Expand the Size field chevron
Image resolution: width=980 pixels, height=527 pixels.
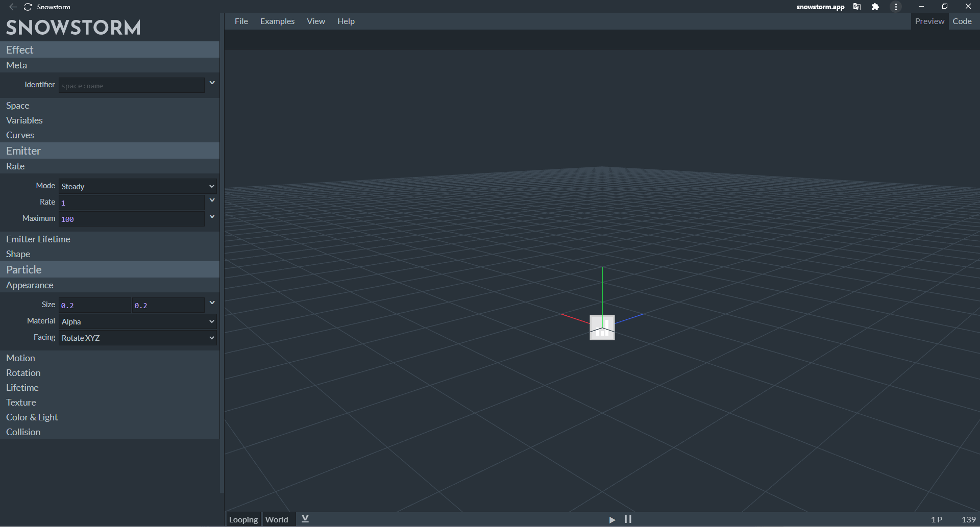pyautogui.click(x=212, y=303)
